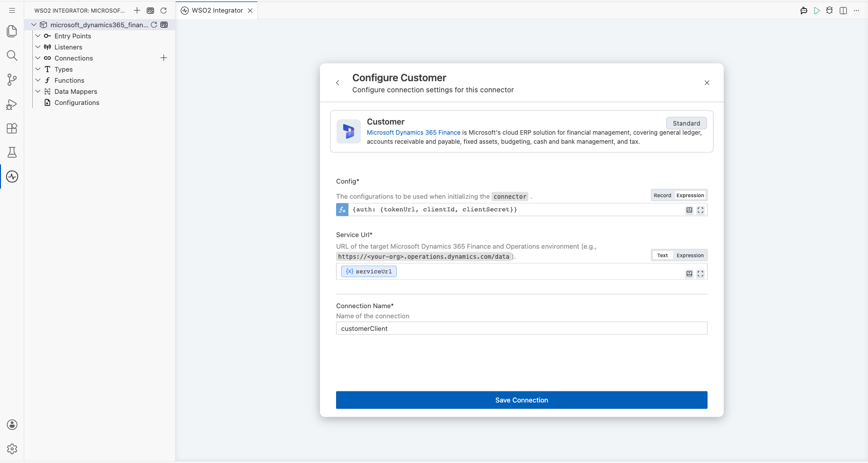This screenshot has width=868, height=463.
Task: Click the Standard badge
Action: (x=686, y=123)
